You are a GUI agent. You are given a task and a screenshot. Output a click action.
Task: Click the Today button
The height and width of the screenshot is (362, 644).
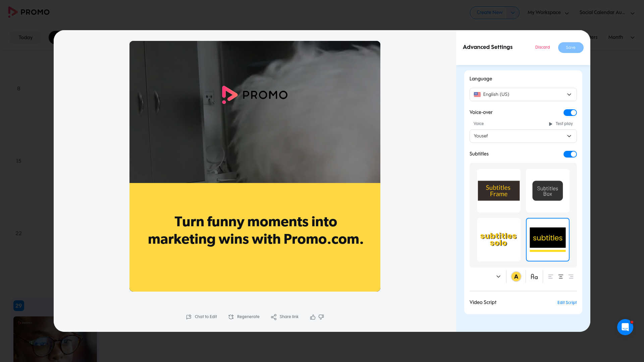(25, 38)
